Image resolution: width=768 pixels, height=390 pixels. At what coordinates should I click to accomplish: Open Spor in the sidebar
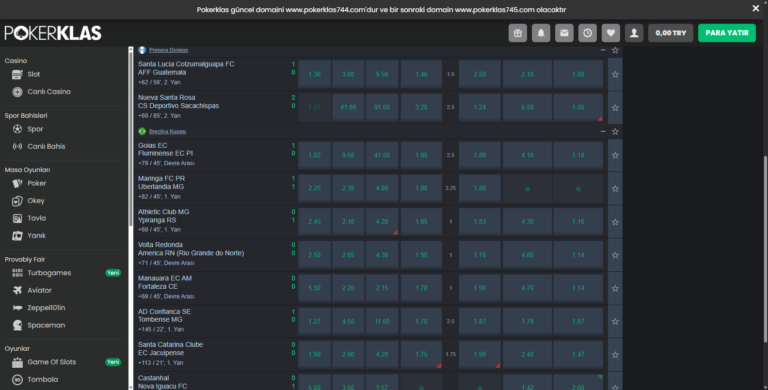click(35, 129)
